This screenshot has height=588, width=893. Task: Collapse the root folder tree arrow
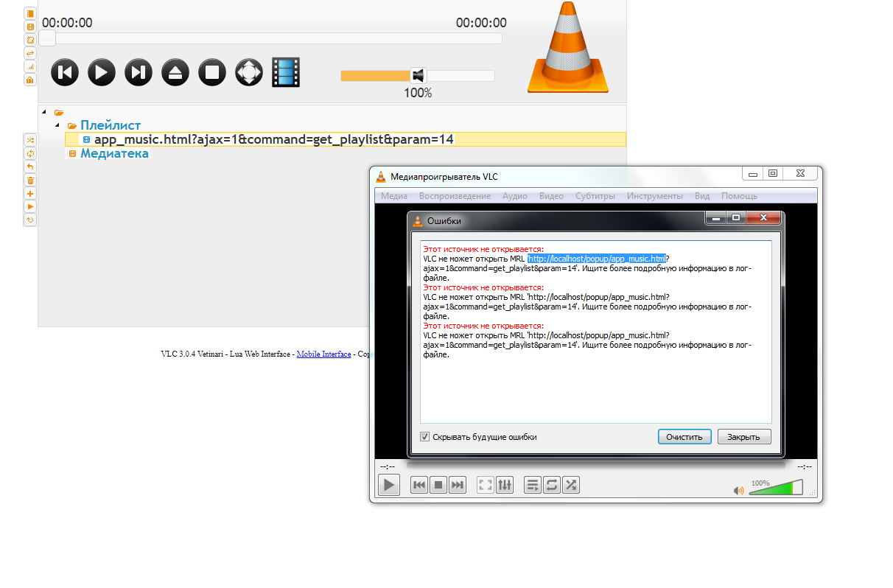click(43, 112)
